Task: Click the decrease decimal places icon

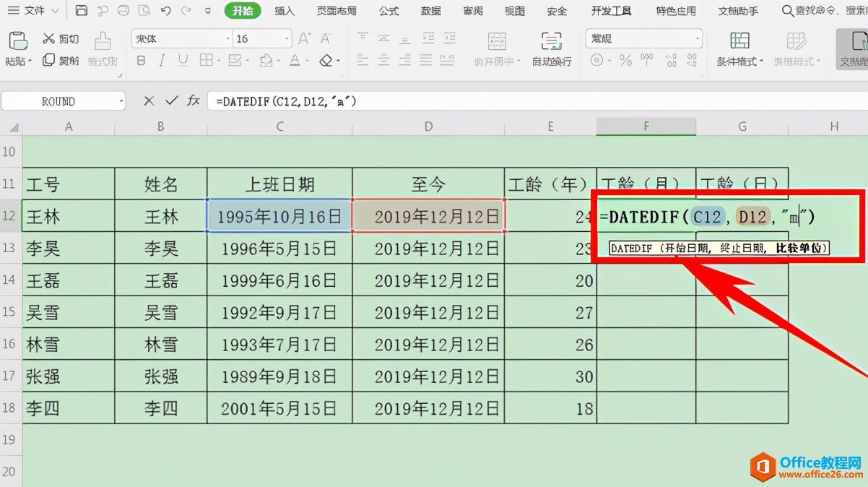Action: pyautogui.click(x=690, y=61)
